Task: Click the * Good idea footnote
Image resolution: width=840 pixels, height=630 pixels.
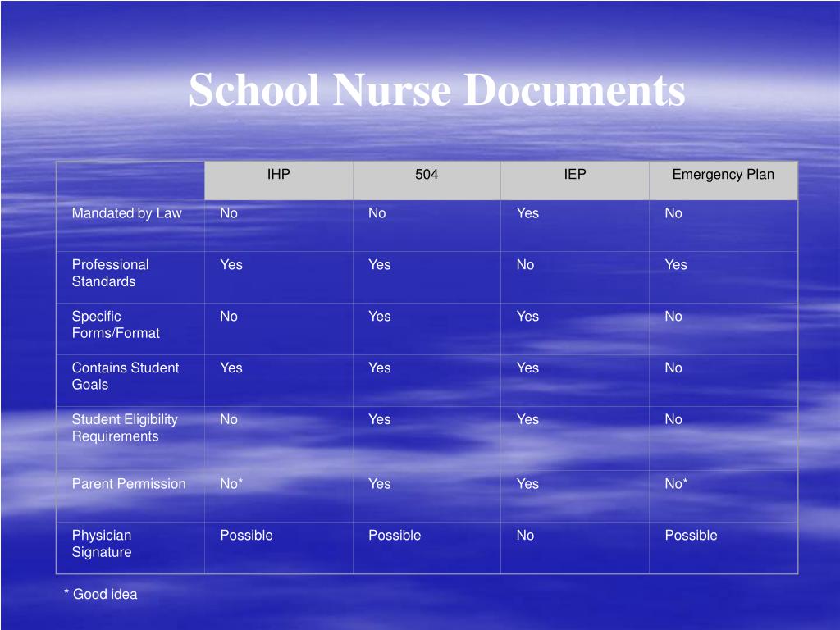Action: (x=101, y=594)
